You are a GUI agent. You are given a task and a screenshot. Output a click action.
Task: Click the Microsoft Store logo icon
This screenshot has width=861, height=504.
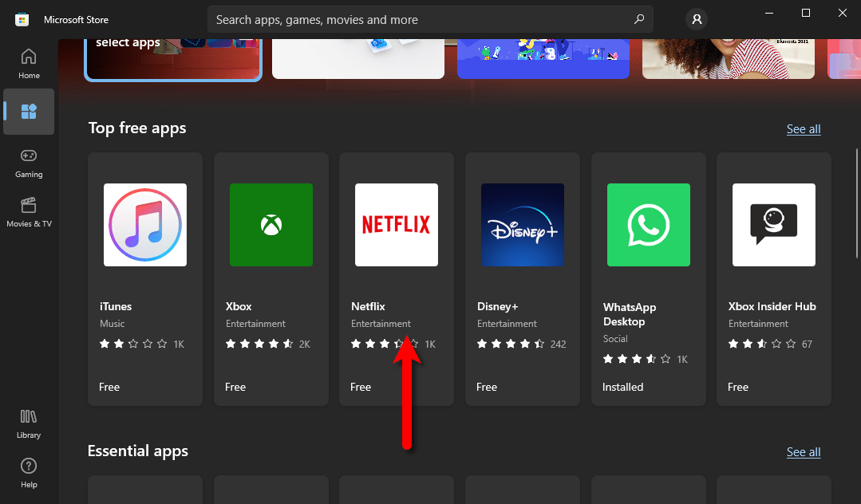coord(22,20)
